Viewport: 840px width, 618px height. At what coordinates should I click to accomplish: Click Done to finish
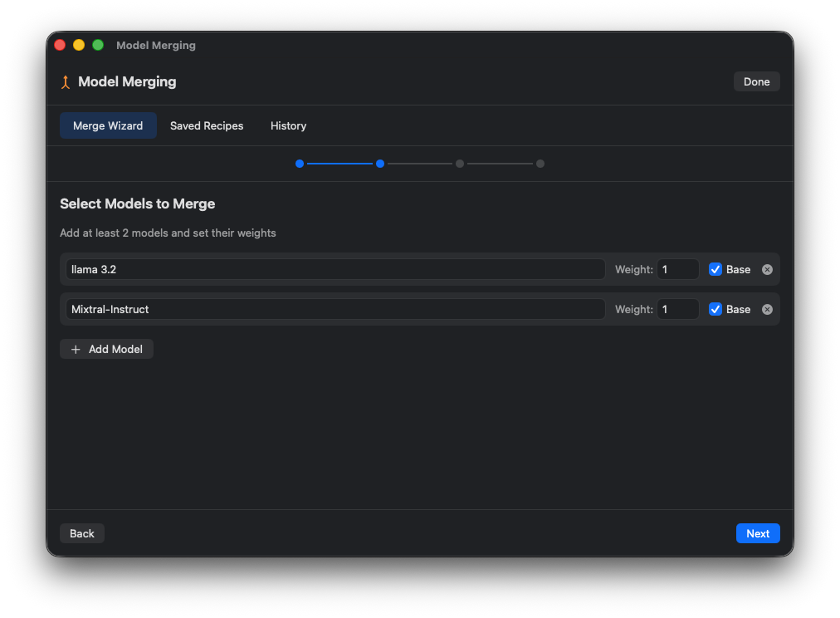(756, 81)
